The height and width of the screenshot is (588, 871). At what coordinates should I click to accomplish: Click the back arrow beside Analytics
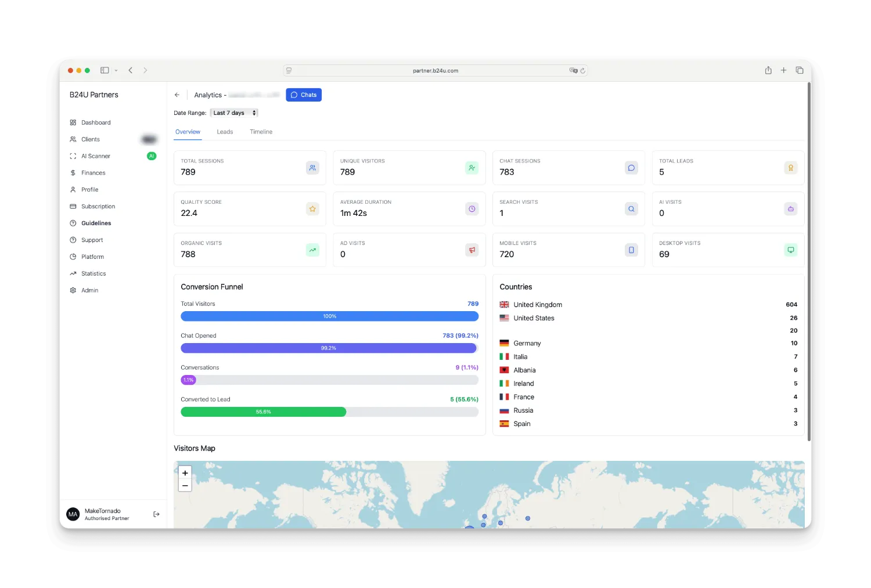point(177,95)
